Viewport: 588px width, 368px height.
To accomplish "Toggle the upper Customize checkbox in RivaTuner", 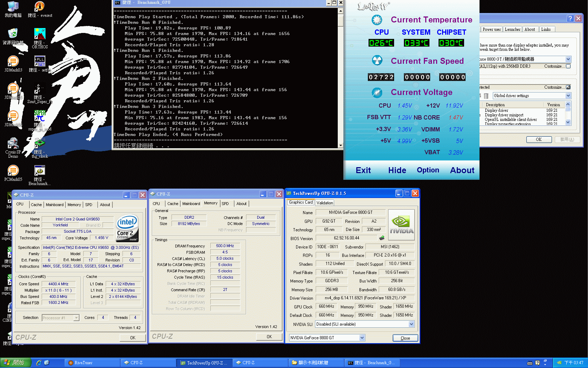I will pyautogui.click(x=568, y=66).
